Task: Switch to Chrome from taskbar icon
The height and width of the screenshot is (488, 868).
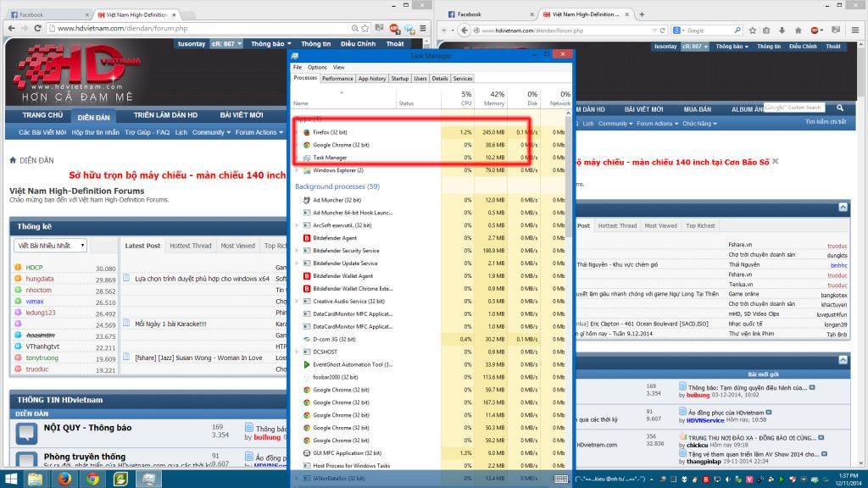Action: [x=92, y=479]
